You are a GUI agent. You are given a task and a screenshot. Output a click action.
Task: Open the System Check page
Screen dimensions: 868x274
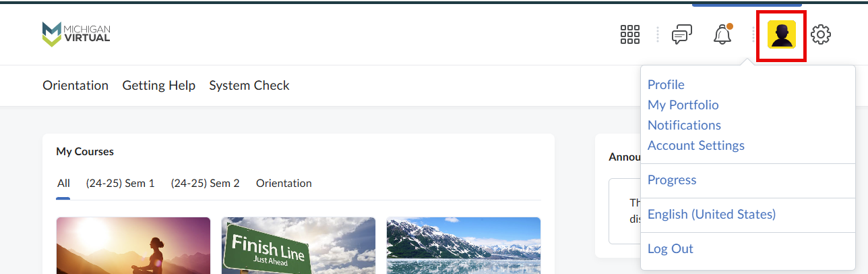tap(249, 85)
